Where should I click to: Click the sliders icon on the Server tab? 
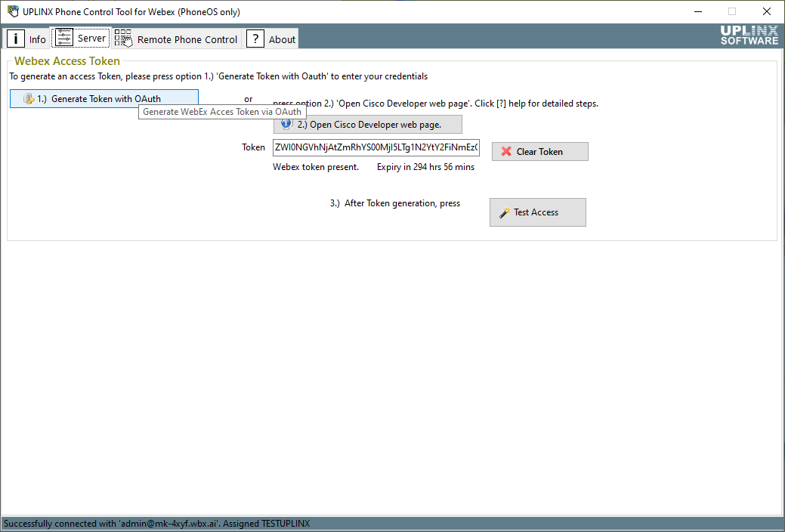tap(64, 38)
